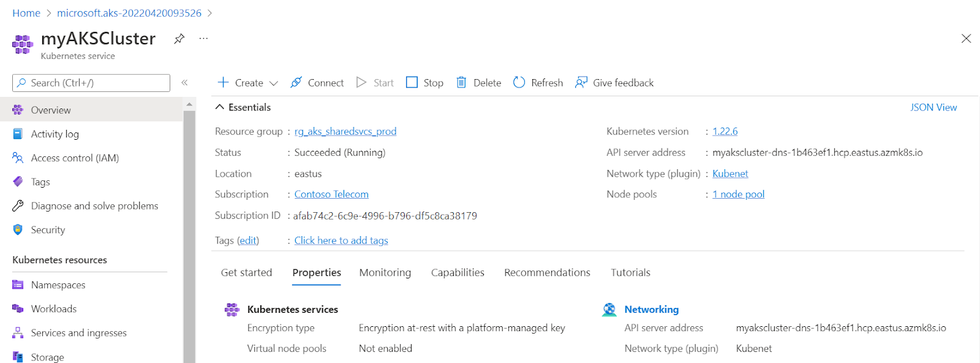Screen dimensions: 980x363
Task: Open the more options ellipsis menu
Action: [203, 39]
